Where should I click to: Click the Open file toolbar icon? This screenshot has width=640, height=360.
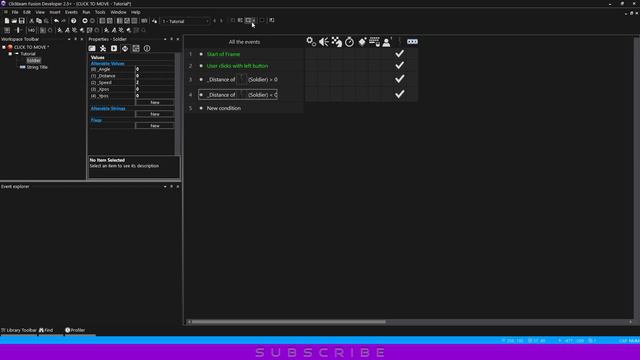[x=14, y=21]
